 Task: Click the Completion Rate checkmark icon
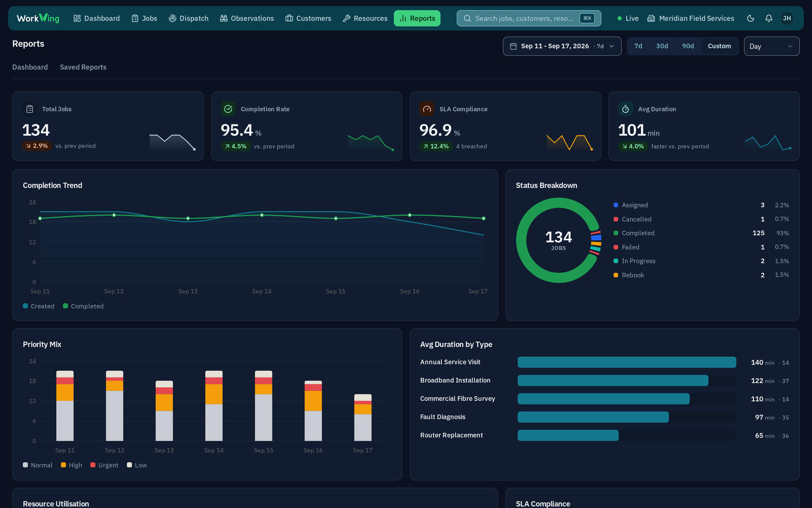tap(228, 109)
